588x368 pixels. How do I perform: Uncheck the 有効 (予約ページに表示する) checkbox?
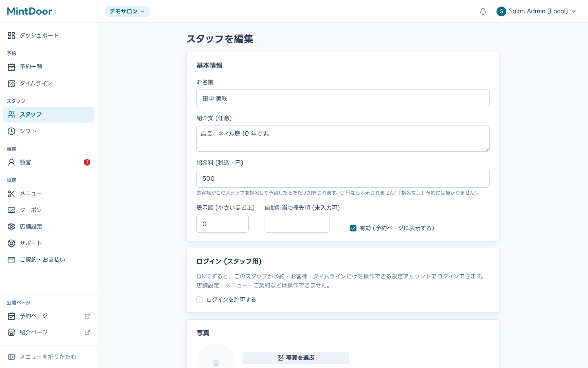coord(353,228)
